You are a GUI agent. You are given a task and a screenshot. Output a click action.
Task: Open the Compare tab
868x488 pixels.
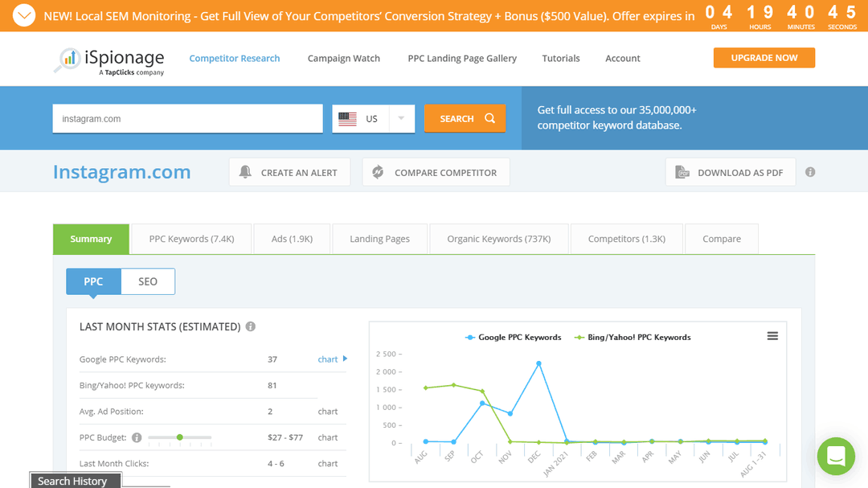click(x=721, y=239)
